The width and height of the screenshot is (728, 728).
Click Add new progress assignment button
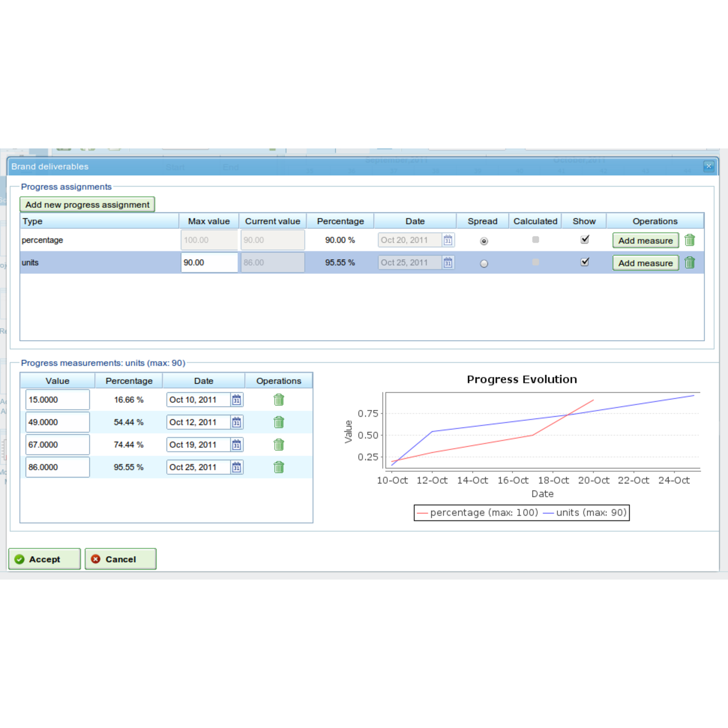[88, 205]
